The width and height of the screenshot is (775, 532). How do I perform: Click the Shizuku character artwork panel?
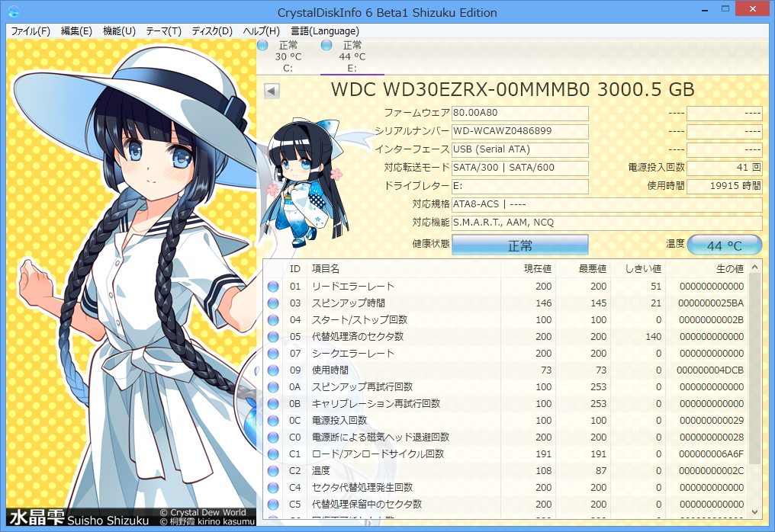pos(131,283)
